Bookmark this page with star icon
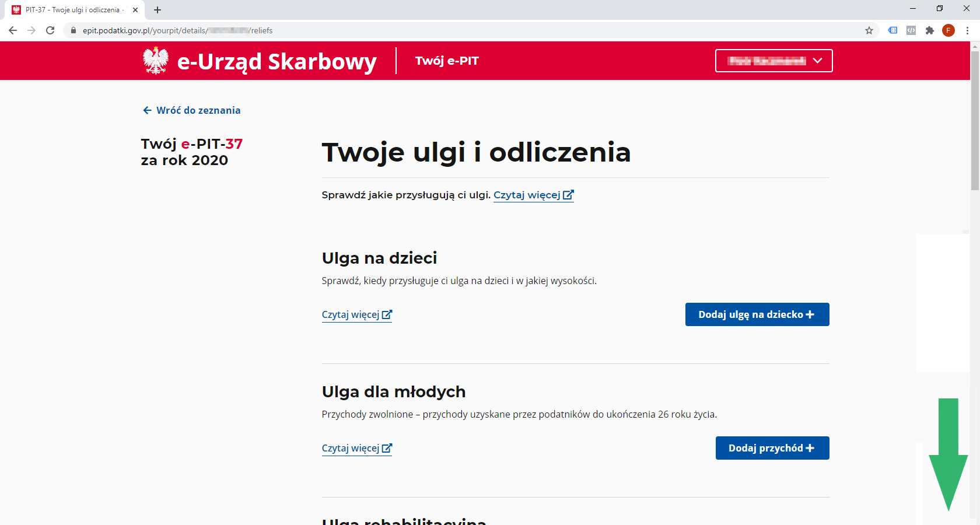 tap(869, 30)
